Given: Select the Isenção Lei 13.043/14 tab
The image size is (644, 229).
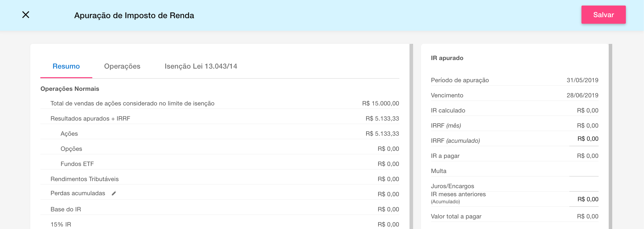Looking at the screenshot, I should pos(201,66).
